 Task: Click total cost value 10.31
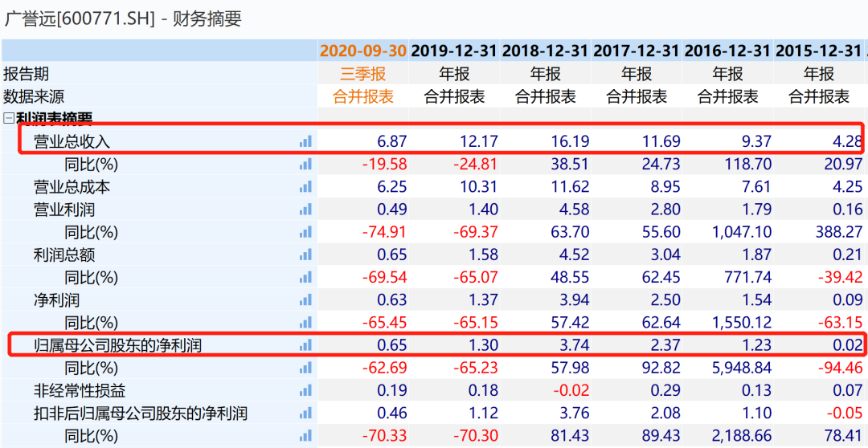point(477,187)
